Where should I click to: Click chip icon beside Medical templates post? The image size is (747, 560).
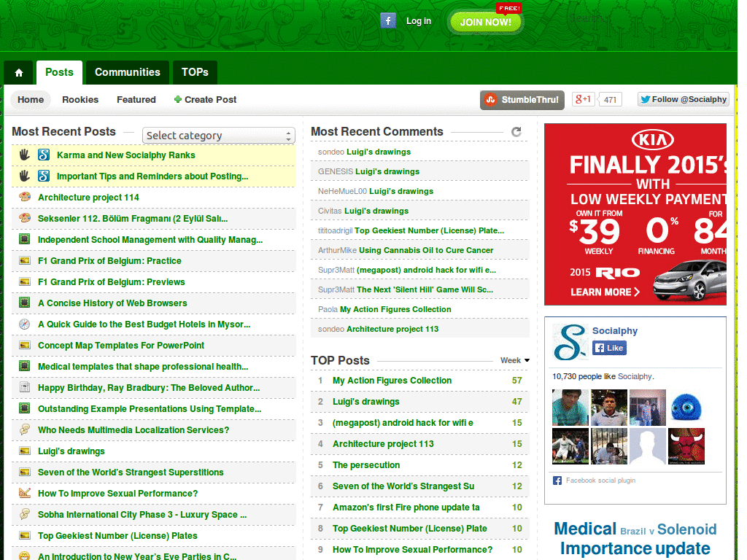[x=24, y=366]
